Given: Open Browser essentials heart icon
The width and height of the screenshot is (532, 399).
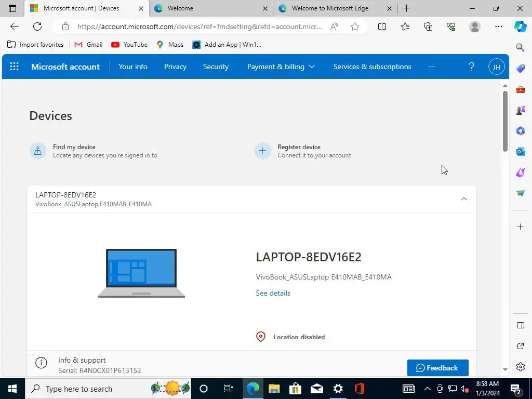Looking at the screenshot, I should 451,26.
